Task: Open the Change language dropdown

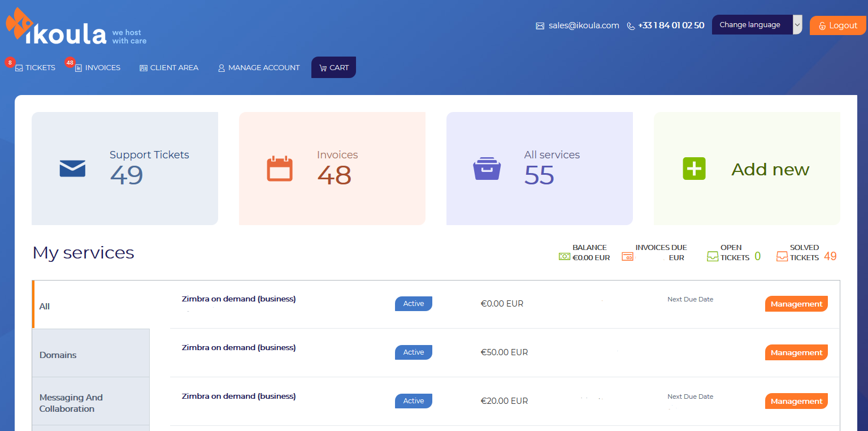Action: pos(757,25)
